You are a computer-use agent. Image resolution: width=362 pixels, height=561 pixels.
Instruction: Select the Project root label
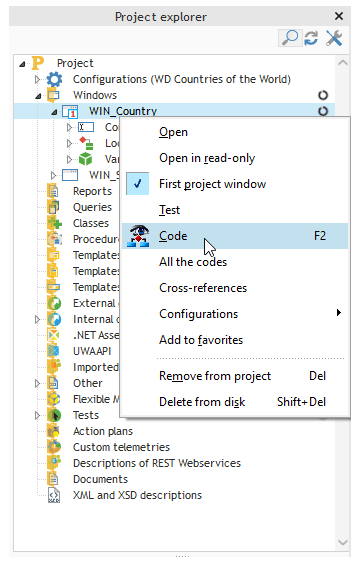[x=75, y=63]
